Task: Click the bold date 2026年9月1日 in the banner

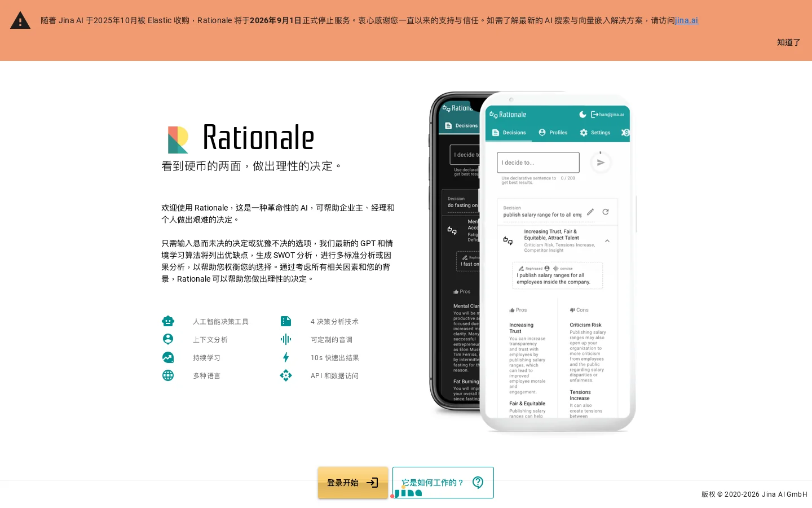Action: [275, 20]
